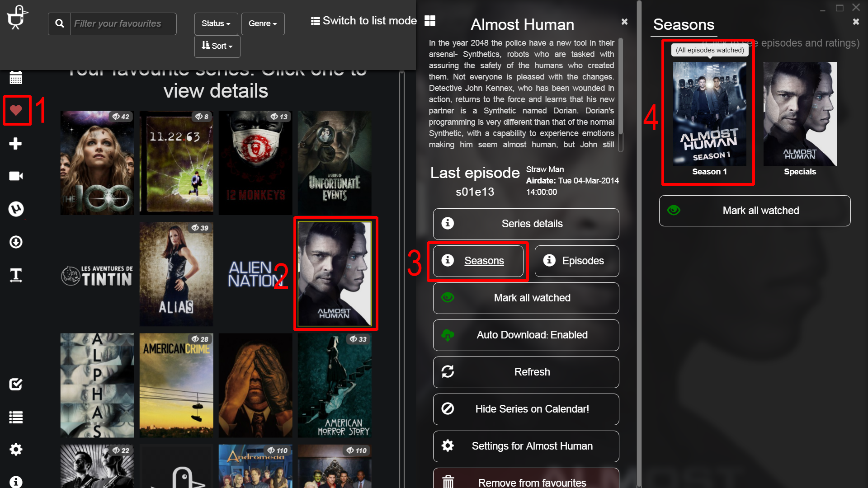Open the Sort dropdown
This screenshot has height=488, width=868.
coord(217,46)
